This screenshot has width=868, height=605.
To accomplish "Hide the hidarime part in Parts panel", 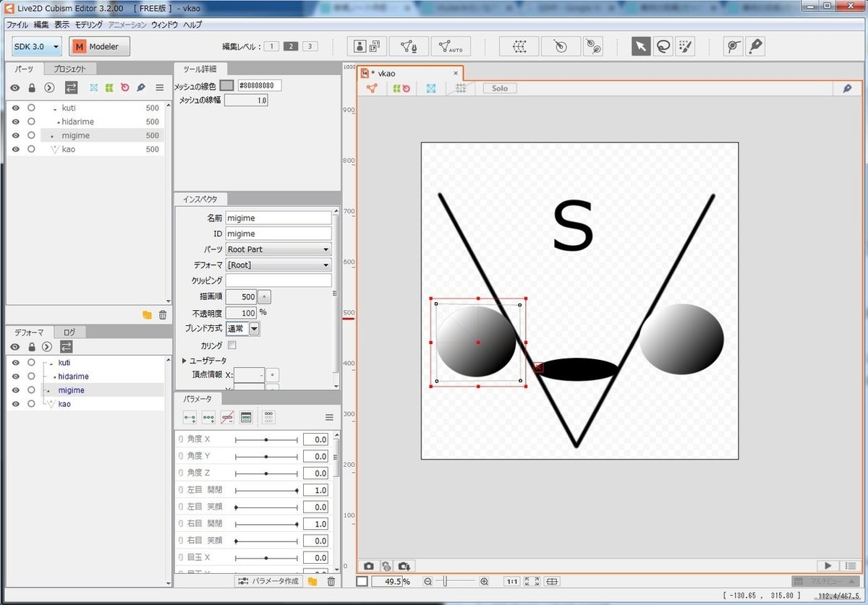I will [15, 121].
